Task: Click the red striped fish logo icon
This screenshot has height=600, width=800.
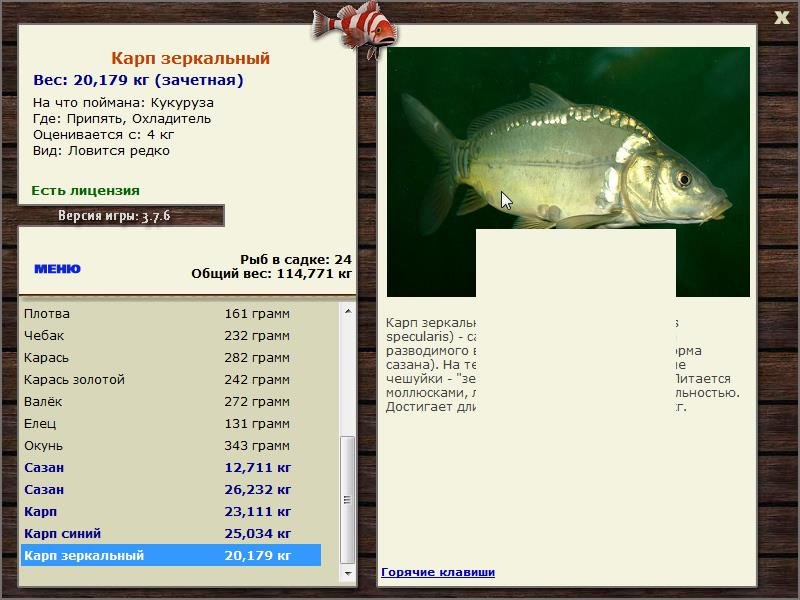Action: pyautogui.click(x=354, y=30)
